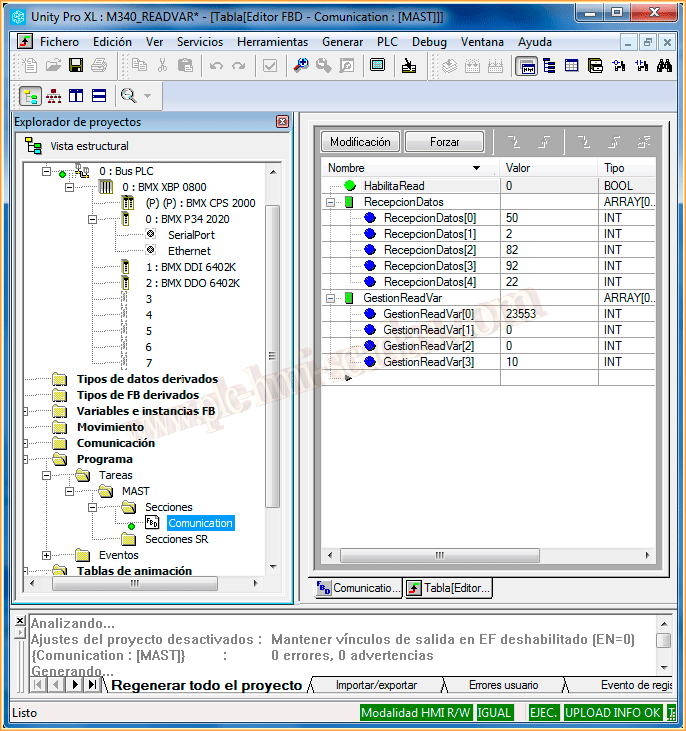Screen dimensions: 686x731
Task: Open the Generar menu
Action: [x=342, y=42]
